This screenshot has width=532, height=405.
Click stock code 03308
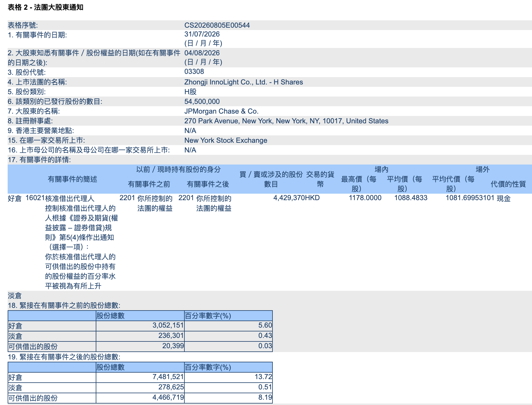tap(194, 72)
